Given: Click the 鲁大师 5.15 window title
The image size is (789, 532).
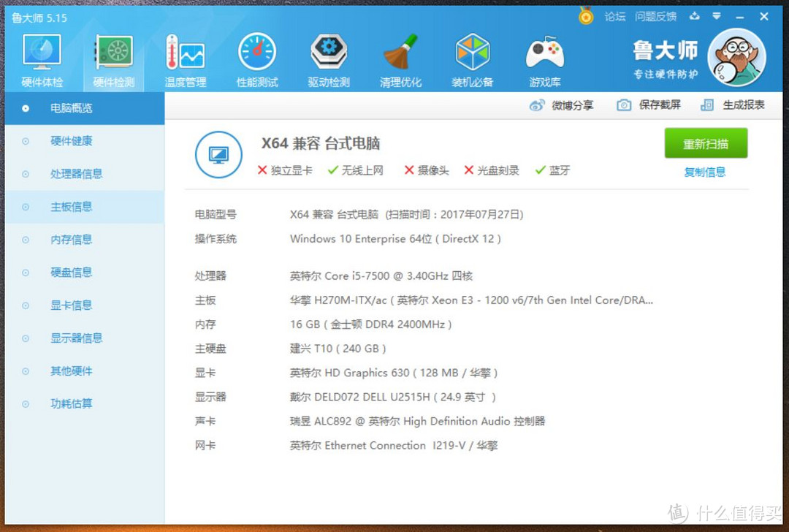Looking at the screenshot, I should [39, 18].
